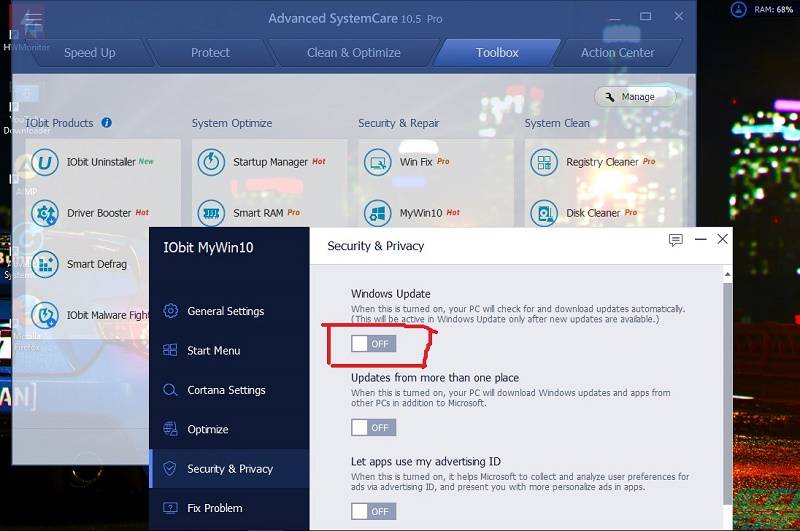Switch to the Protect tab
800x531 pixels.
pyautogui.click(x=210, y=53)
